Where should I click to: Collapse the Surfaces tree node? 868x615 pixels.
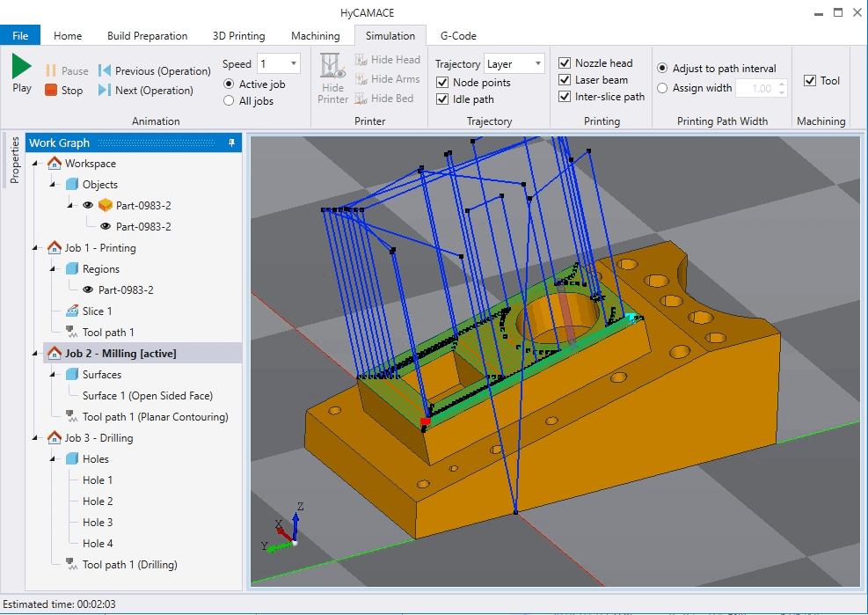tap(53, 375)
